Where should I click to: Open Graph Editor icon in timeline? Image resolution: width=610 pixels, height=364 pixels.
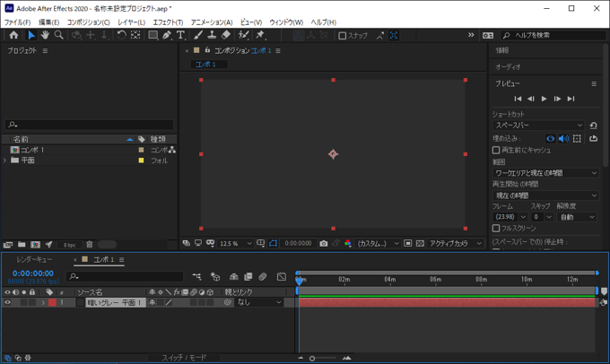coord(282,276)
